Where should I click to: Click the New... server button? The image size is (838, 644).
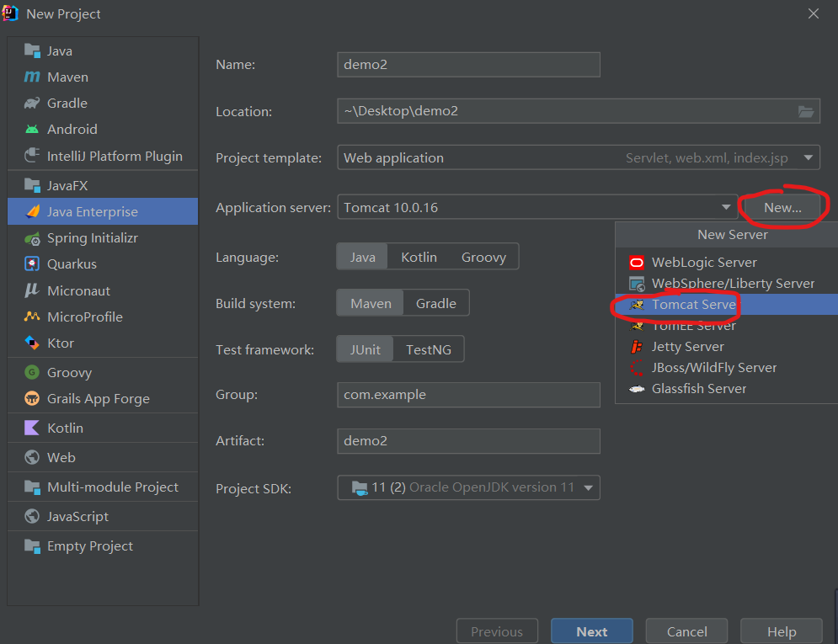tap(782, 207)
